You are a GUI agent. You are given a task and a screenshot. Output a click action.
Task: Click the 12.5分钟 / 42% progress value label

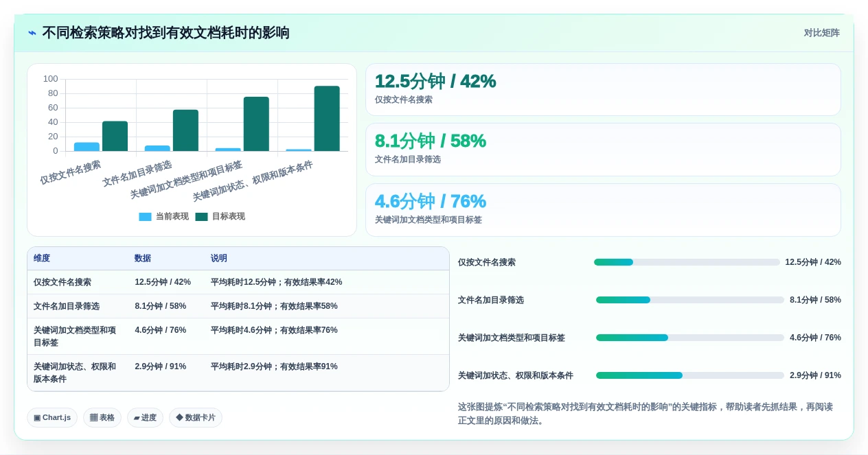(x=813, y=262)
